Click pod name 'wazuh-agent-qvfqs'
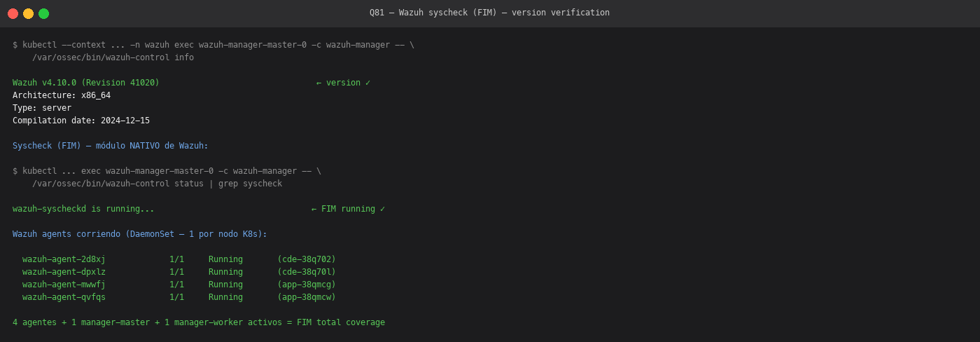The image size is (980, 342). point(64,297)
